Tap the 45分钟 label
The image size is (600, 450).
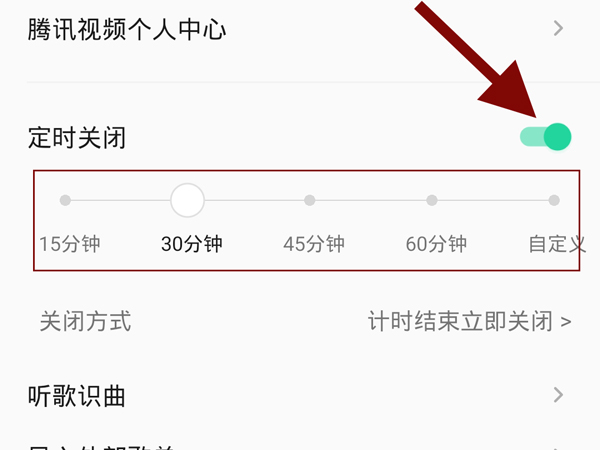point(314,244)
